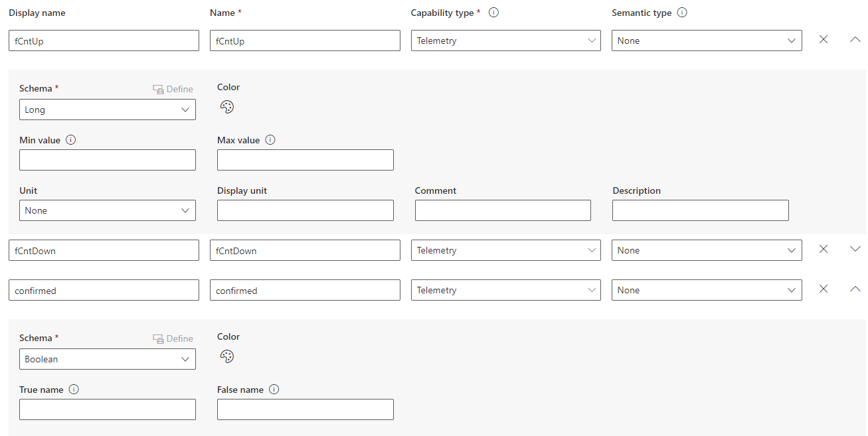Click the info icon next to Capability type
The image size is (868, 436).
click(493, 12)
